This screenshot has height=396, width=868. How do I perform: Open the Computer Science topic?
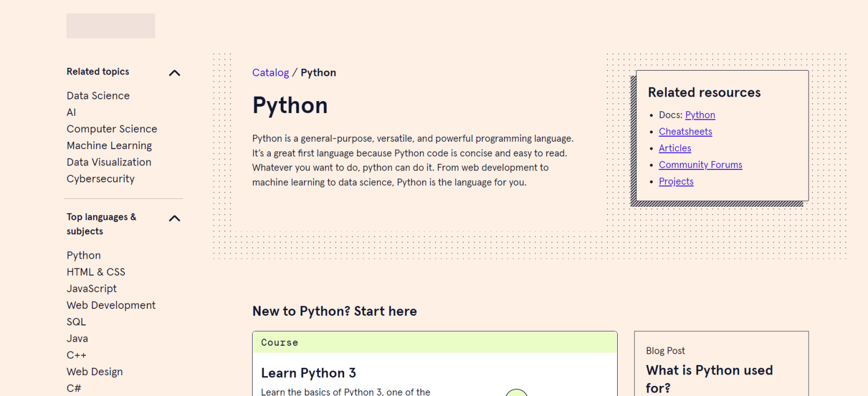pyautogui.click(x=112, y=129)
